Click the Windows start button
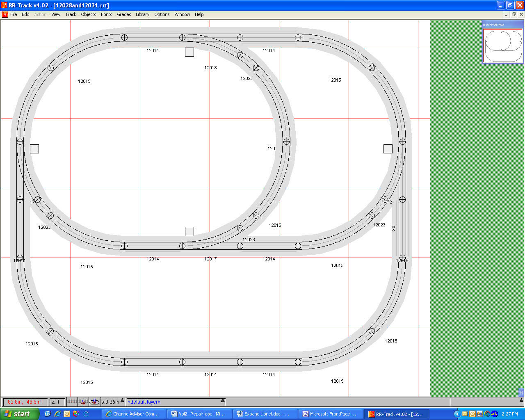The image size is (525, 420). (20, 414)
